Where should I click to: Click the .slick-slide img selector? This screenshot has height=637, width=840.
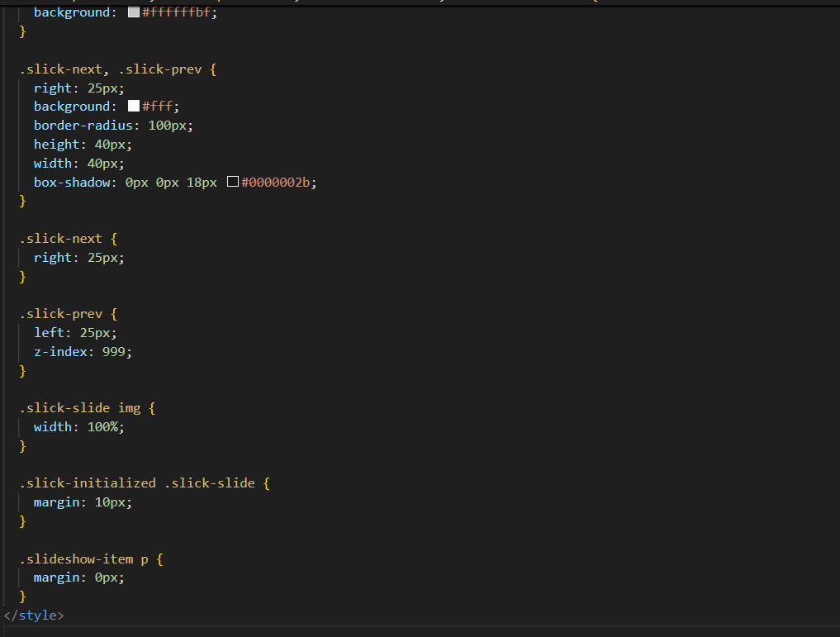(87, 408)
